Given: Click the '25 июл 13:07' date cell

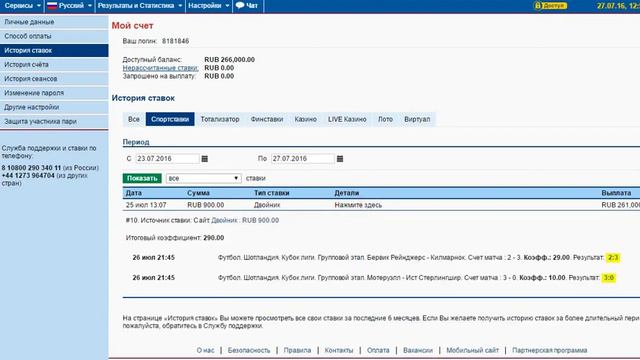Looking at the screenshot, I should click(x=146, y=205).
